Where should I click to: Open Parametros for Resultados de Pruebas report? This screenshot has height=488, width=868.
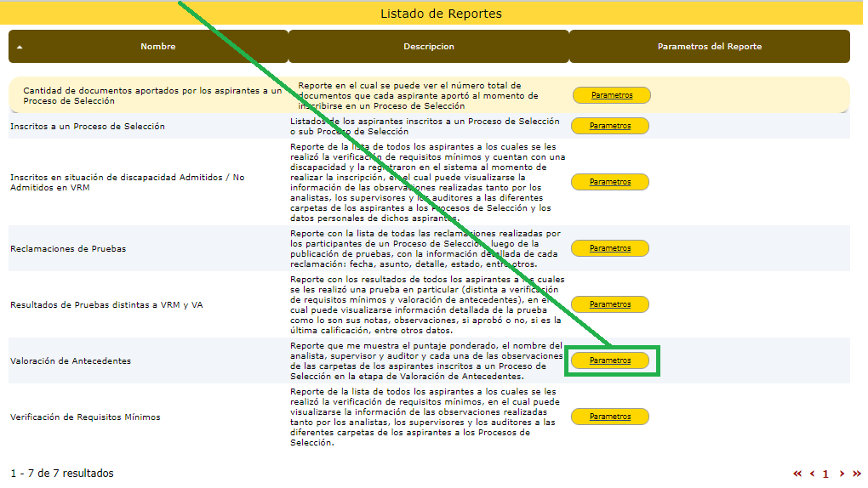tap(610, 304)
